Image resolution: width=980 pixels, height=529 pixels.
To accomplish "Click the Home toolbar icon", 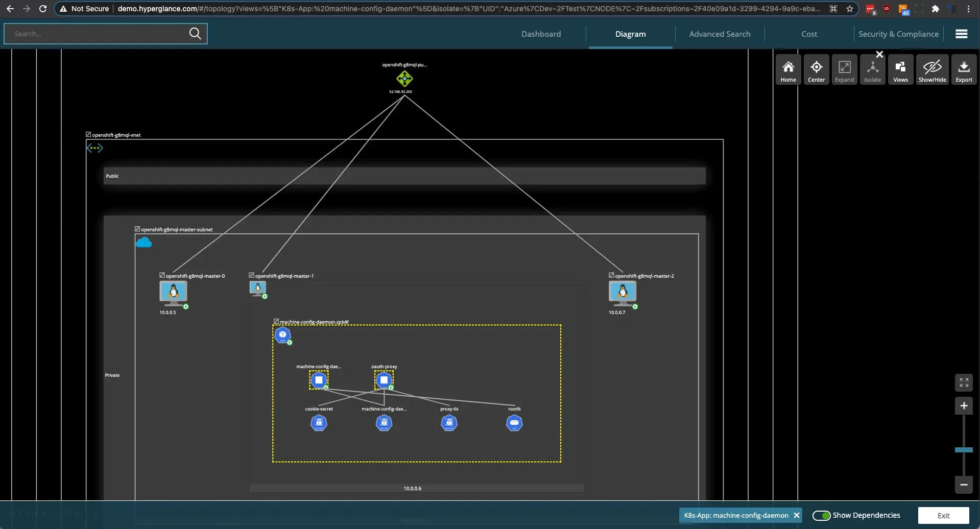I will (x=788, y=69).
